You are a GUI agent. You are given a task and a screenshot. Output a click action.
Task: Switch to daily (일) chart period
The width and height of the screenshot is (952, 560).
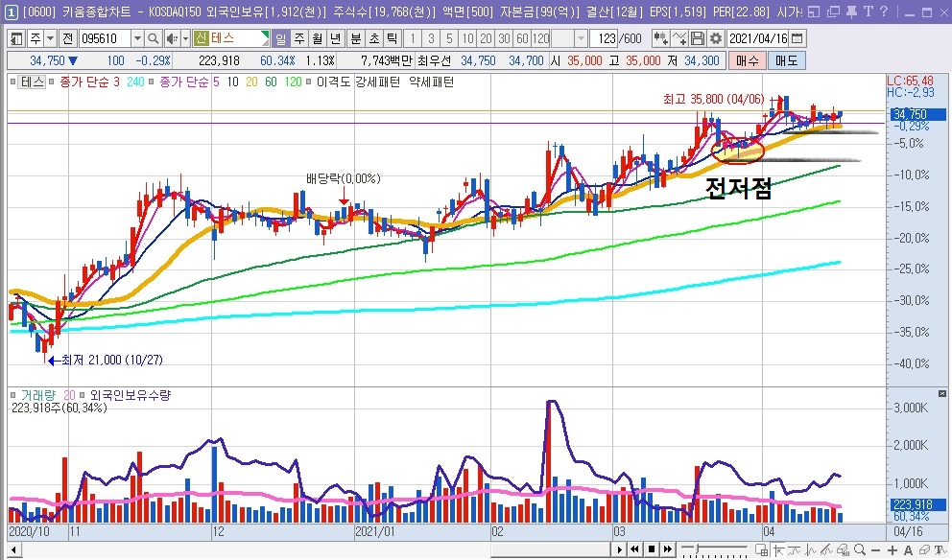[280, 38]
